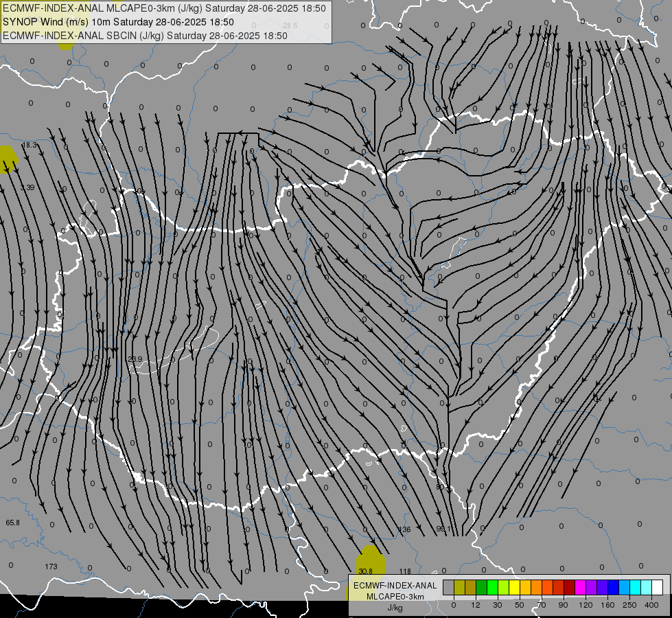Viewport: 672px width, 618px height.
Task: Select the MLCAPE0-3km legend caption
Action: [395, 597]
